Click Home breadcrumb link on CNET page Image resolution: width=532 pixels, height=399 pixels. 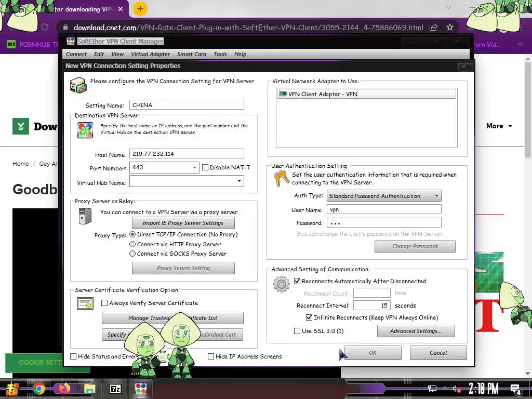tap(21, 164)
